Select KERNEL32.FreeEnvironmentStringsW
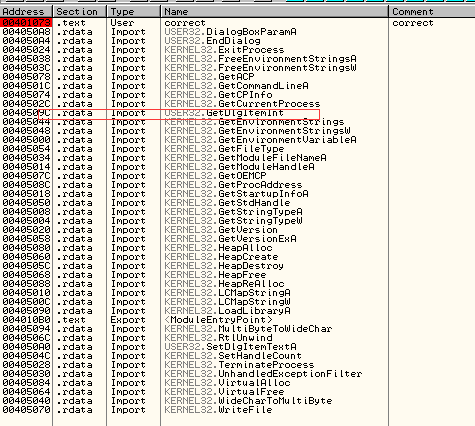The width and height of the screenshot is (475, 426). coord(260,68)
